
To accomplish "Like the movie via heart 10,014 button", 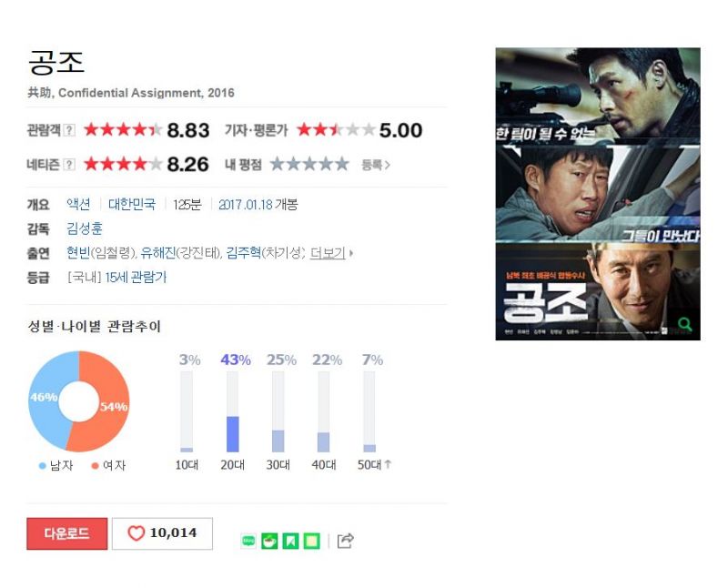I will 162,533.
